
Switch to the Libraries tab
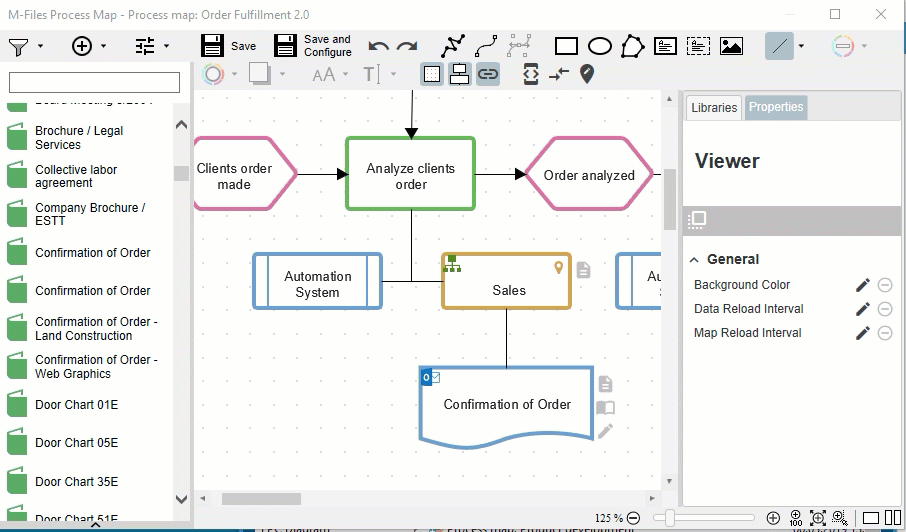714,107
